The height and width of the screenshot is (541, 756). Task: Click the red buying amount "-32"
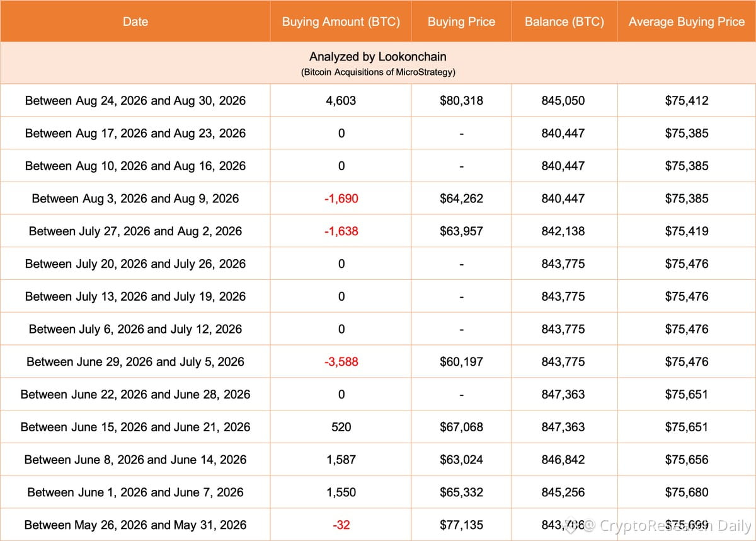(x=341, y=525)
